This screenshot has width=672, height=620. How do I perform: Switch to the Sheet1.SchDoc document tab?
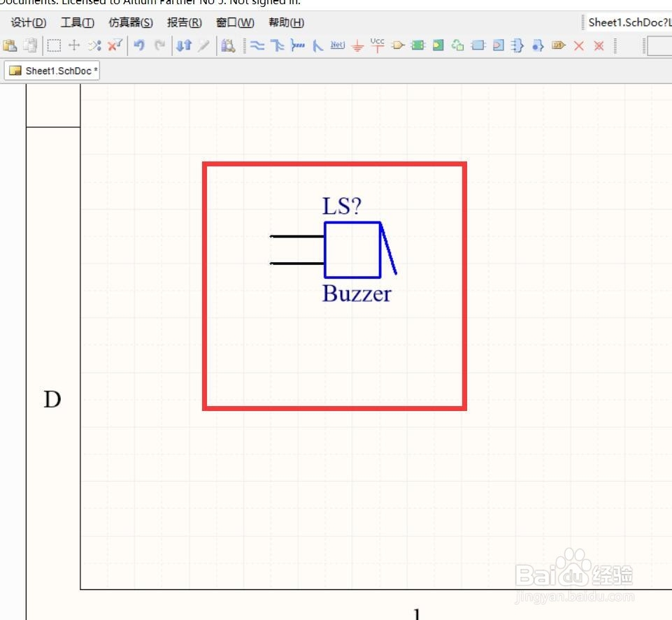[52, 71]
